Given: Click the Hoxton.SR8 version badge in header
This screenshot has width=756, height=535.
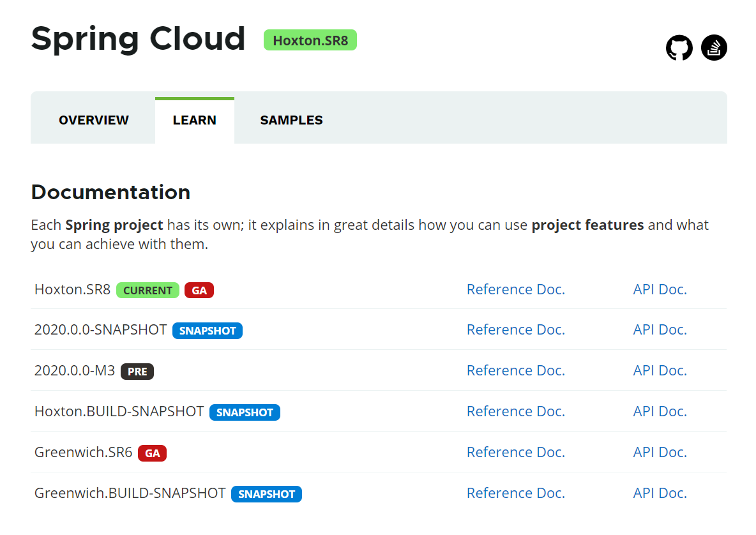Looking at the screenshot, I should [310, 40].
